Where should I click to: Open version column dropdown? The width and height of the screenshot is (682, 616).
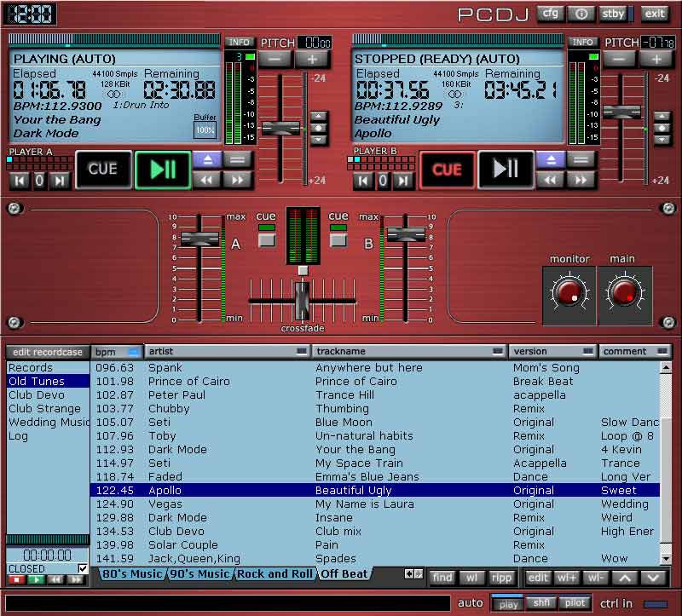point(588,351)
